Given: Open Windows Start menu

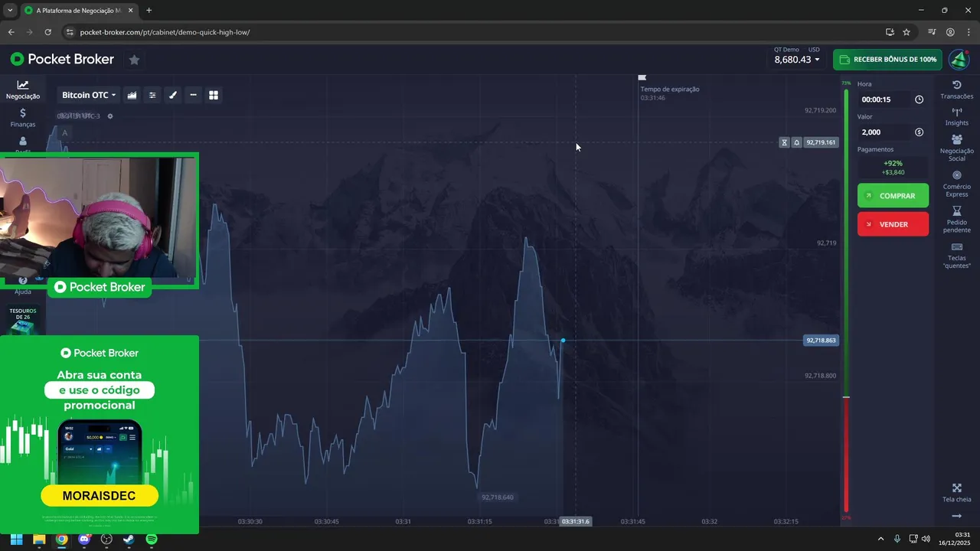Looking at the screenshot, I should pos(16,540).
